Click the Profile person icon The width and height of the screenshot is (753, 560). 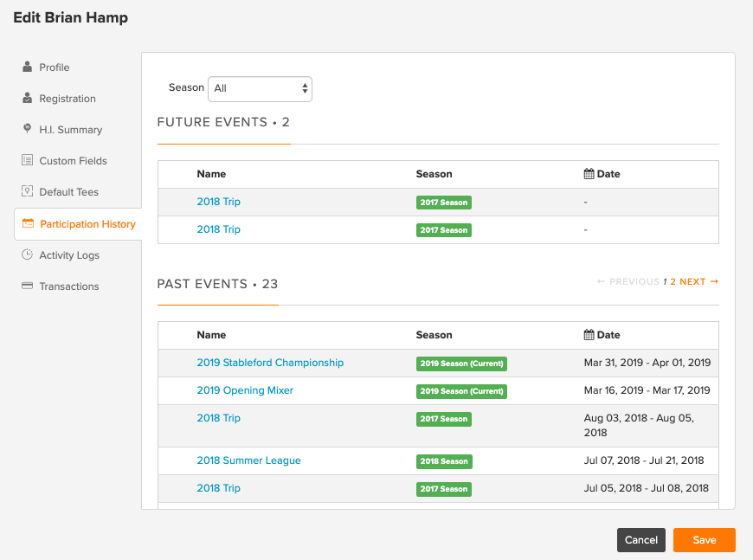pos(28,67)
